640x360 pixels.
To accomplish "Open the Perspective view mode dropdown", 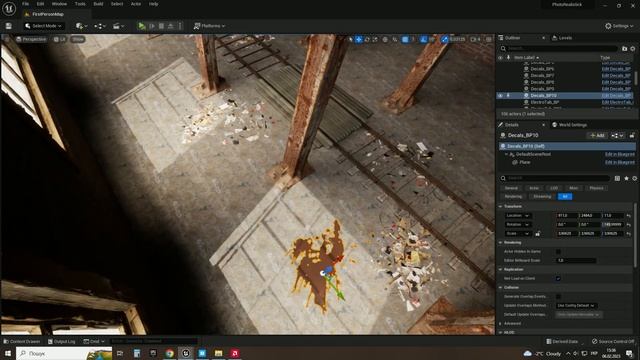I will coord(31,39).
